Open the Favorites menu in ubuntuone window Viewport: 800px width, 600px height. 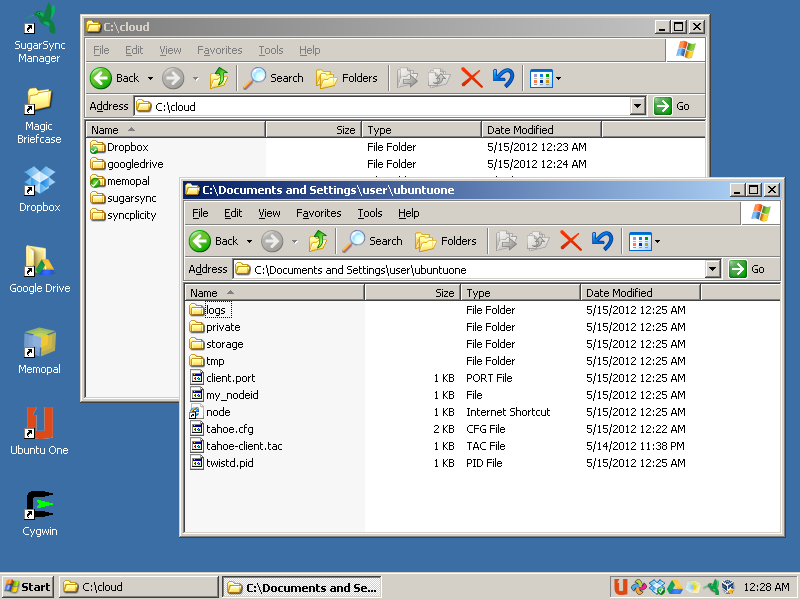click(318, 213)
